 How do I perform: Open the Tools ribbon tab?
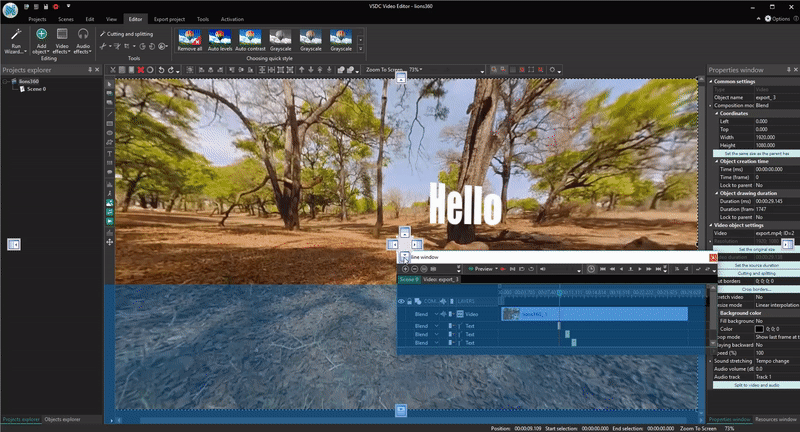tap(203, 19)
